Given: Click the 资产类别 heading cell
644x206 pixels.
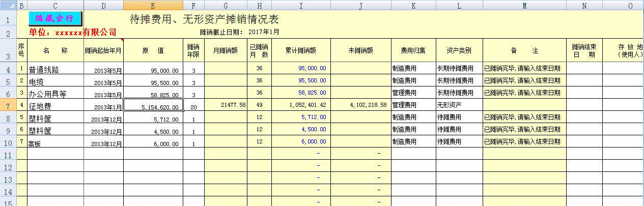Looking at the screenshot, I should tap(459, 50).
